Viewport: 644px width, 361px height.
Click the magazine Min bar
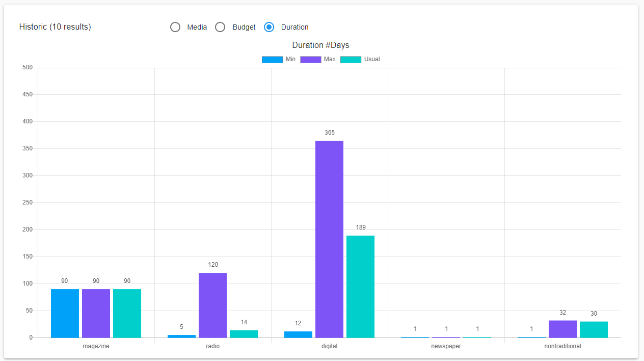(65, 313)
